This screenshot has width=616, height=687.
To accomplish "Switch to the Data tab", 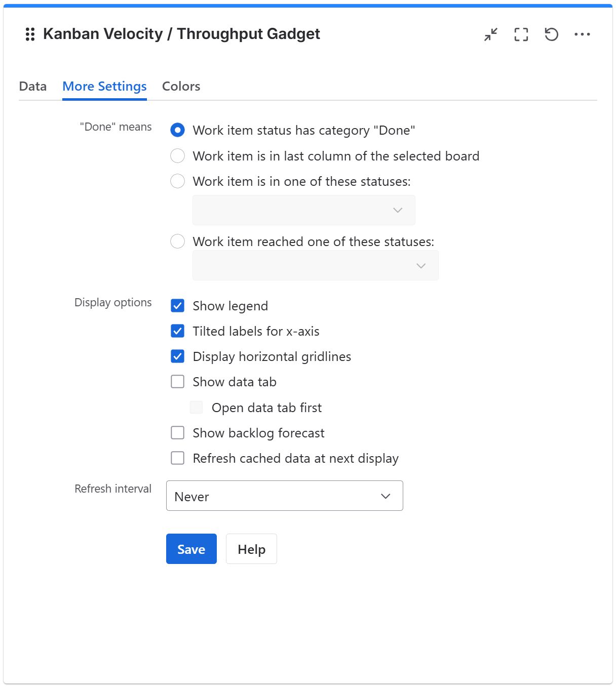I will point(32,86).
